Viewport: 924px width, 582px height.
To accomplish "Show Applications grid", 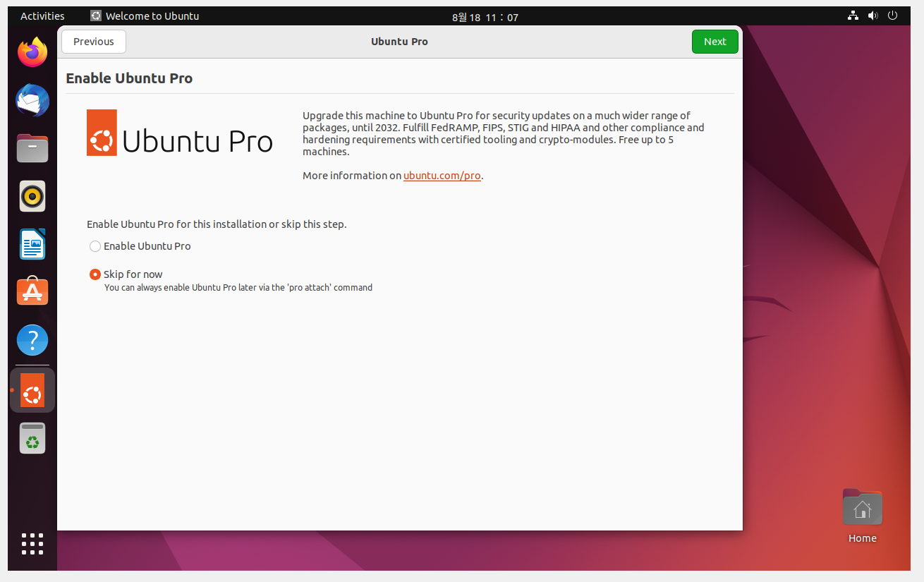I will tap(32, 544).
